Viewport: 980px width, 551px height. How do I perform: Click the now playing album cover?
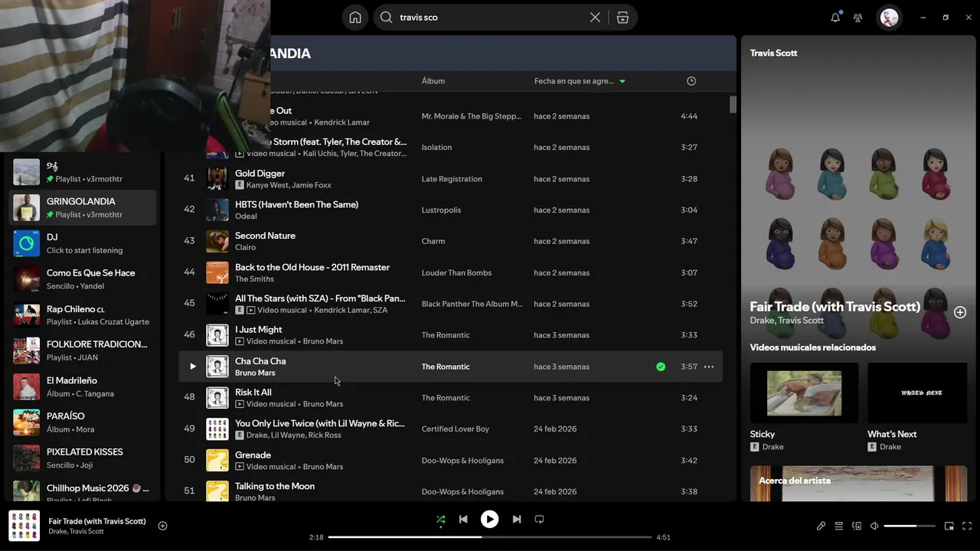[24, 526]
